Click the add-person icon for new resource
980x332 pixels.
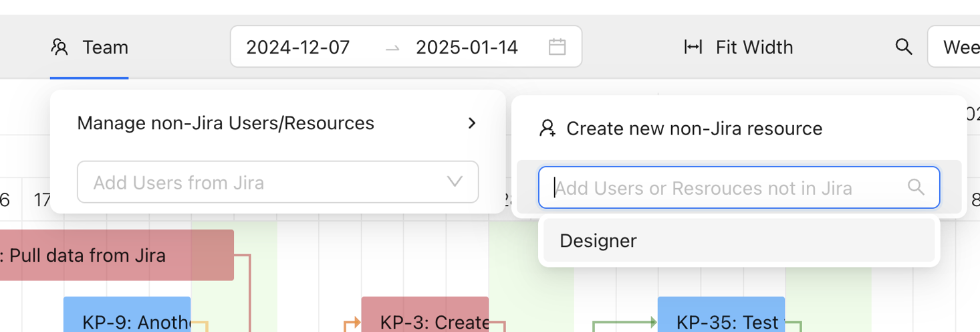point(547,129)
